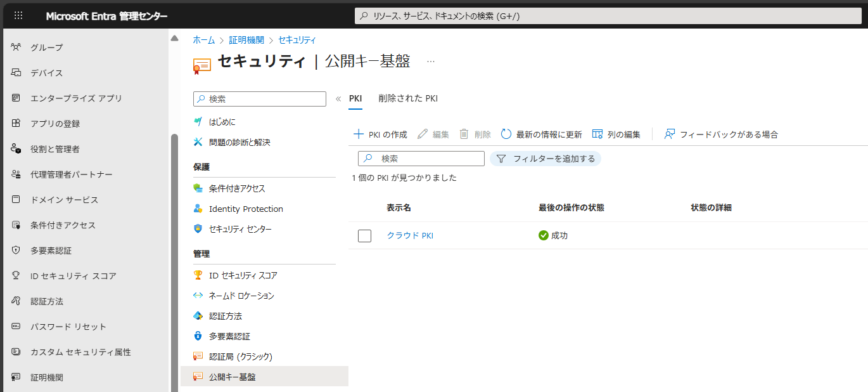Go to ホーム breadcrumb link
The image size is (868, 392).
click(203, 40)
